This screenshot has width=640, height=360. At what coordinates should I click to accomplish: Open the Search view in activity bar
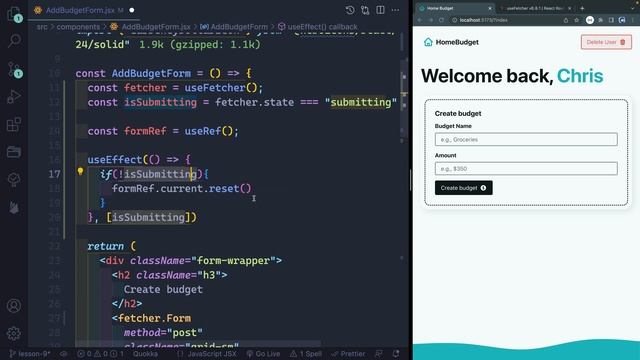coord(14,40)
